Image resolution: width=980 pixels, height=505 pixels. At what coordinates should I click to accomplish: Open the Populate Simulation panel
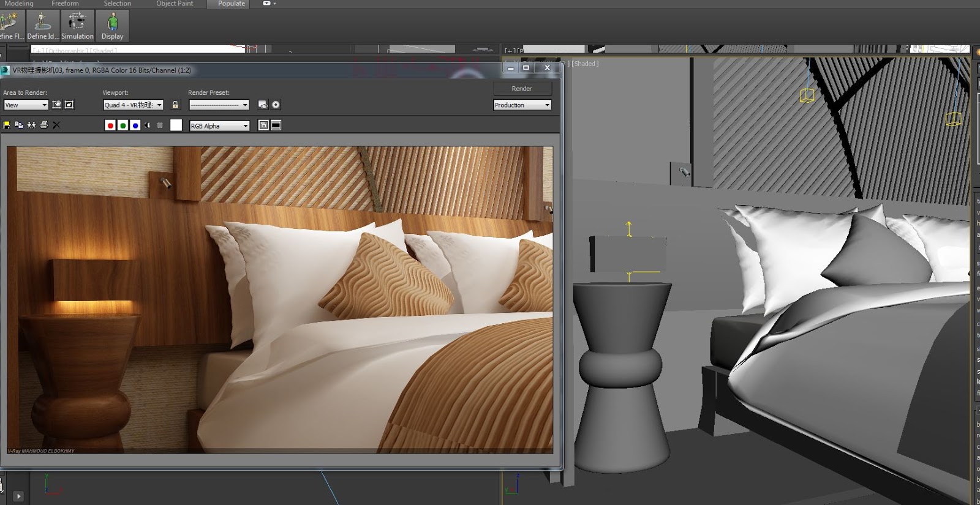[77, 26]
